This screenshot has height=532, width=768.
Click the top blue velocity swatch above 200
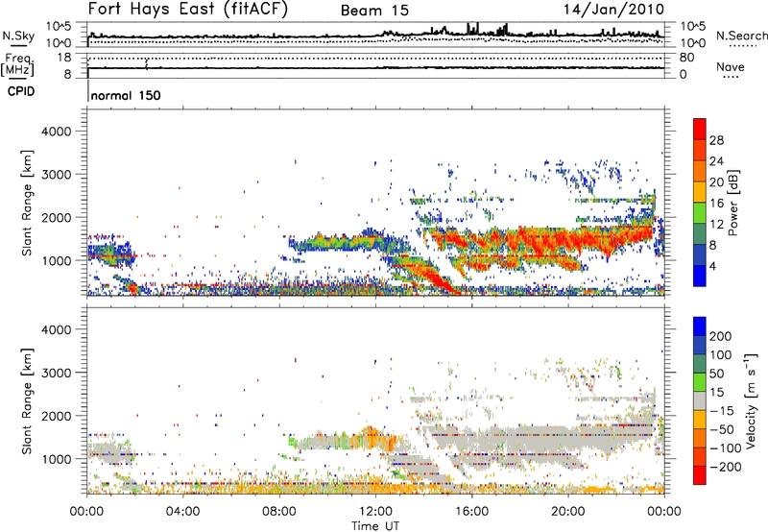point(700,326)
